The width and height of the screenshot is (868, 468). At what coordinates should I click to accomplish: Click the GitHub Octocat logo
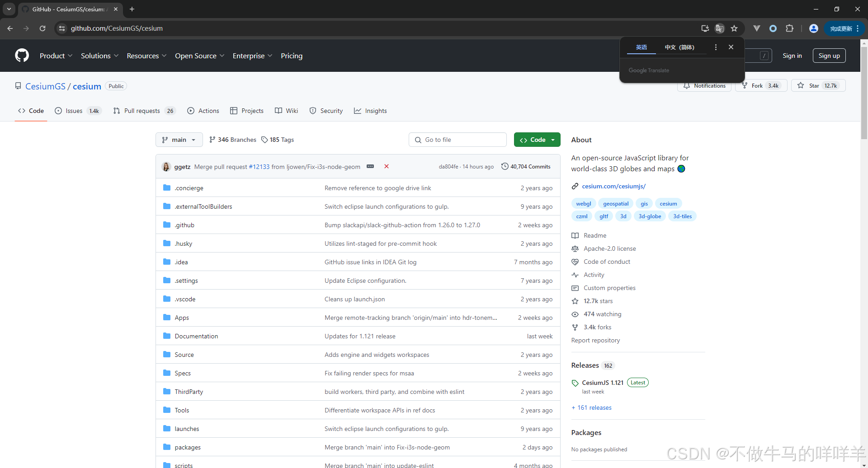pos(22,56)
